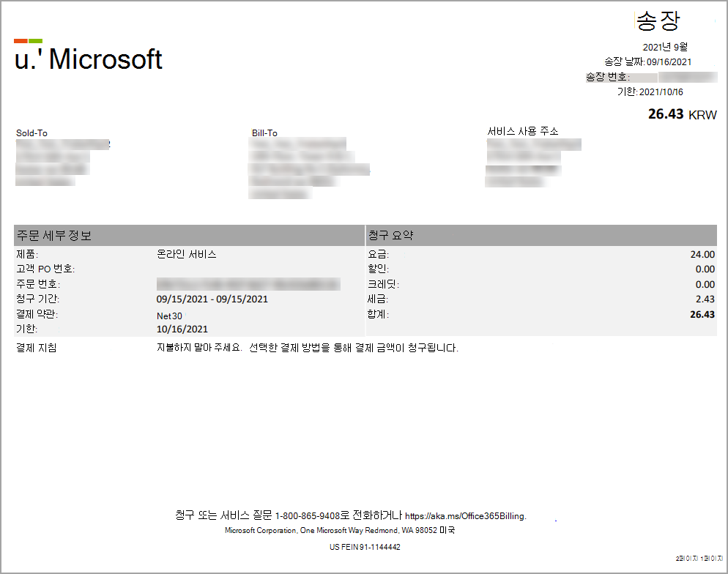Click the 청구 기간 label
Screen dimensions: 728x574
click(37, 299)
